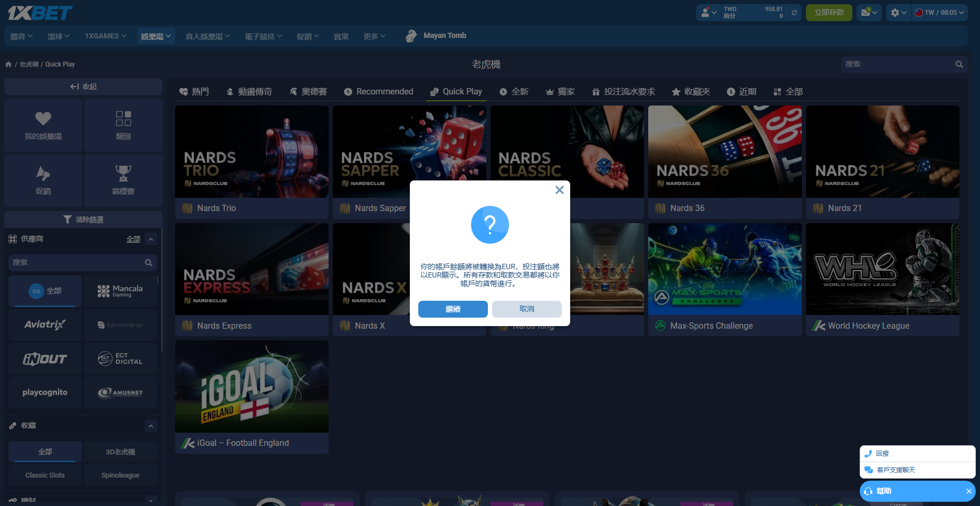Image resolution: width=980 pixels, height=506 pixels.
Task: Open the user account icon menu
Action: click(708, 13)
